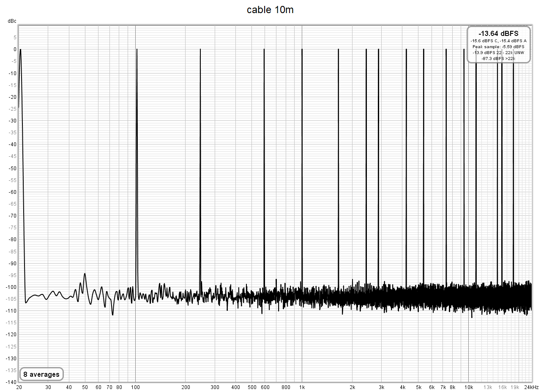This screenshot has width=541, height=392.
Task: Click the "100" label on the frequency axis
Action: [135, 387]
